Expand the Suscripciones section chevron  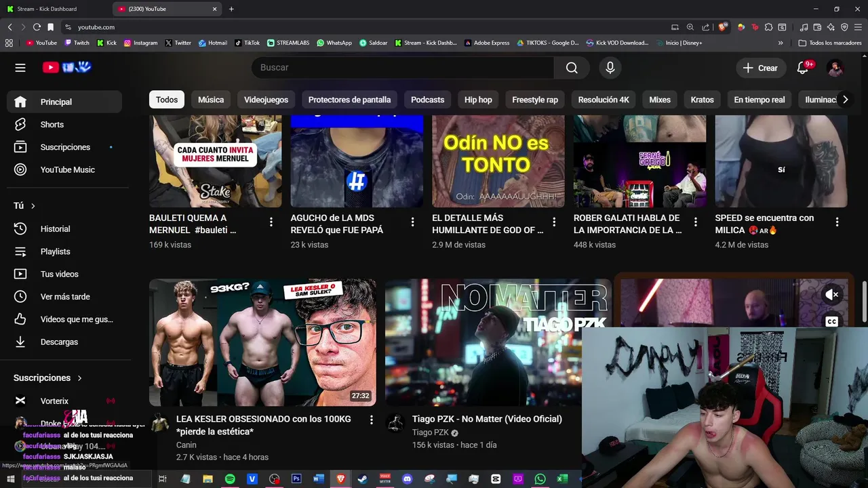79,378
